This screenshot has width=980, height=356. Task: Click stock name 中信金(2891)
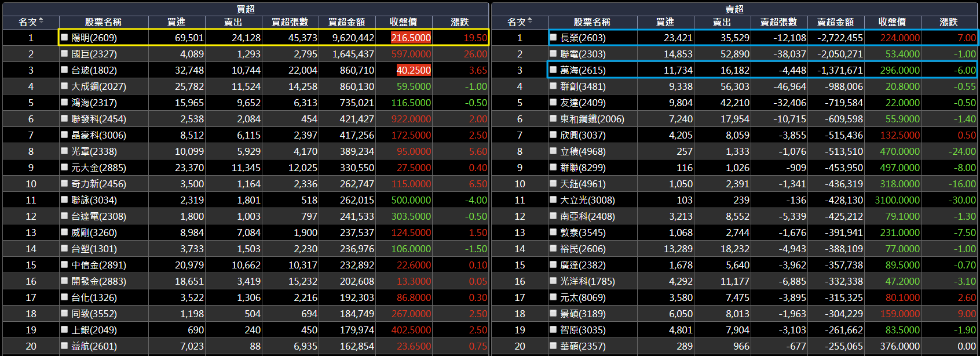pos(98,265)
